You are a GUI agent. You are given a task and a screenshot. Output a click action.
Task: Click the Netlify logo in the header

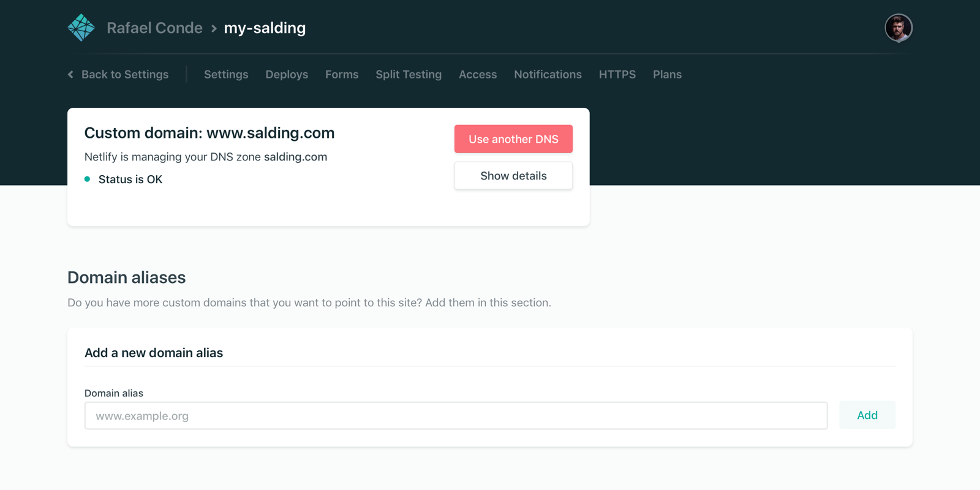click(x=81, y=27)
